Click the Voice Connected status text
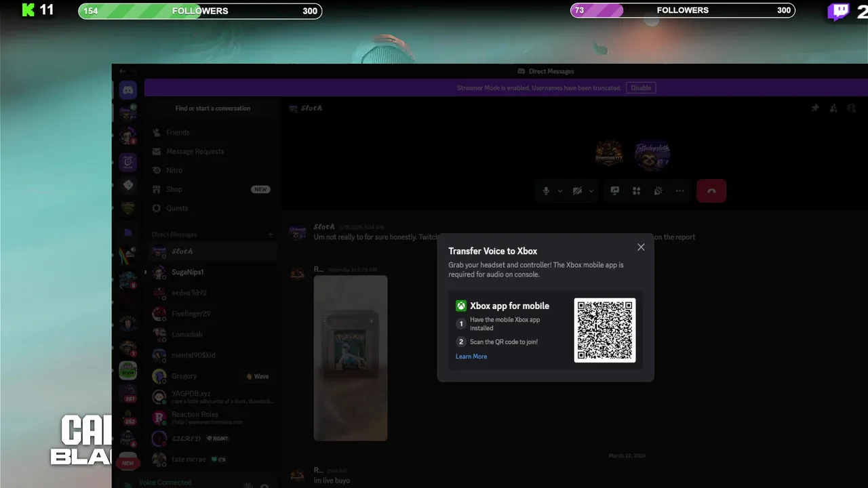The image size is (868, 488). pyautogui.click(x=165, y=483)
